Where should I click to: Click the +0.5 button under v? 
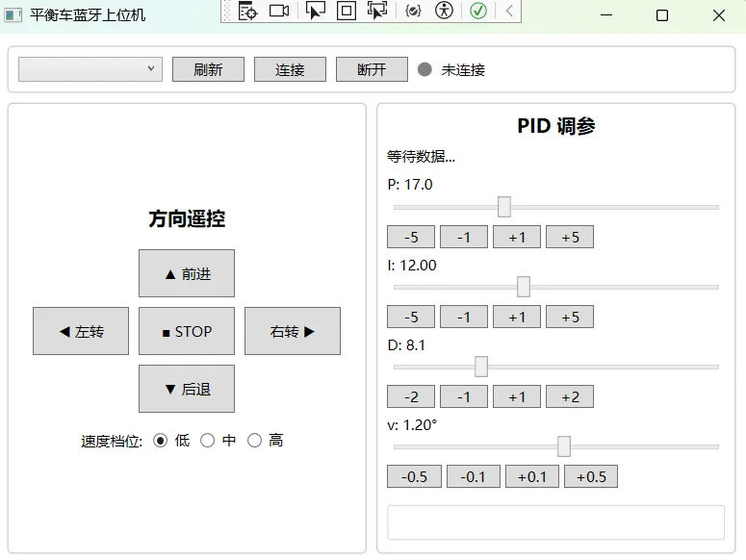pos(591,476)
